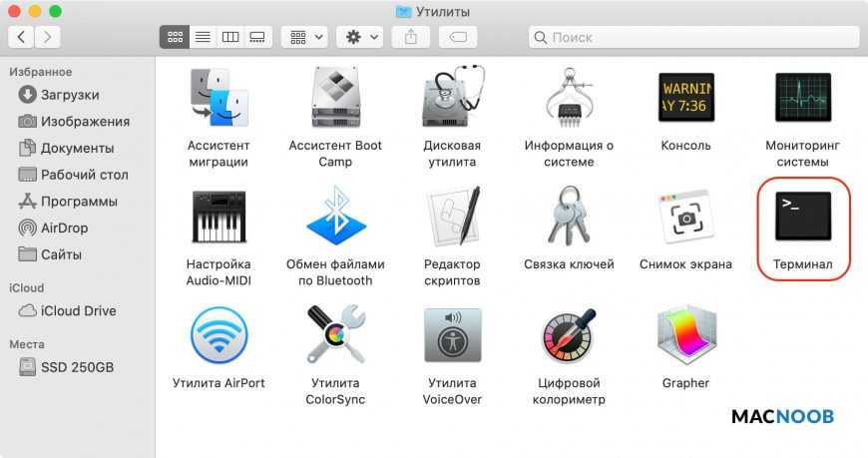
Task: Select Программы in the sidebar
Action: (68, 201)
